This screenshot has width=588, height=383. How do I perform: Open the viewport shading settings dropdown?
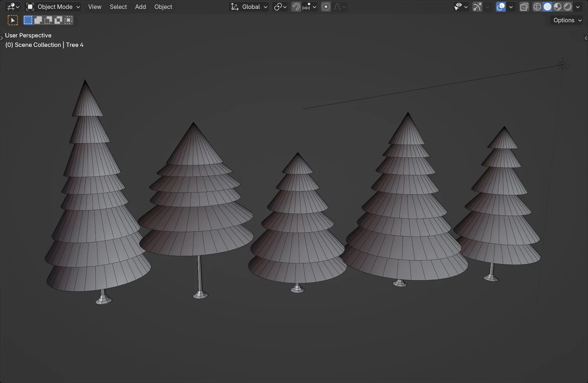[x=578, y=7]
